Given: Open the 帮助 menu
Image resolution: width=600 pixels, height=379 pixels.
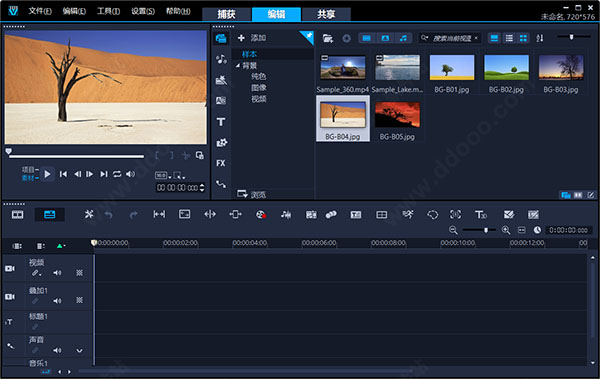Looking at the screenshot, I should tap(178, 11).
